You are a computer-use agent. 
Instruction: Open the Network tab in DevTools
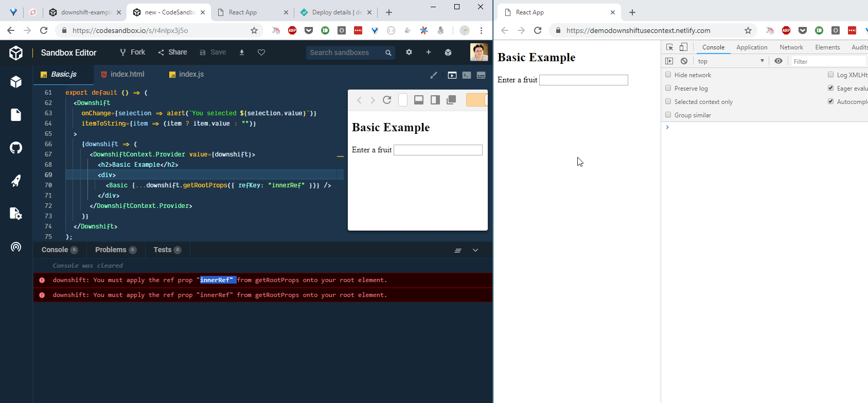791,47
